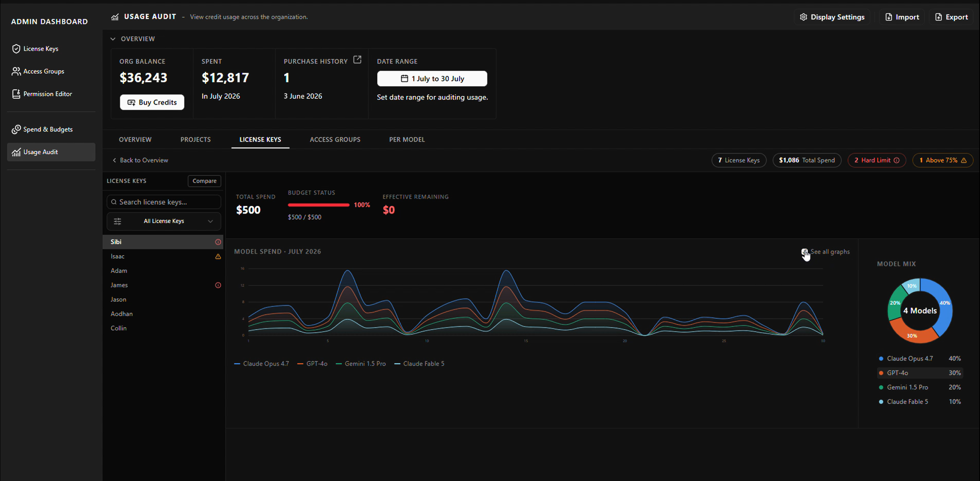Select the License Keys tab
This screenshot has width=980, height=481.
260,140
